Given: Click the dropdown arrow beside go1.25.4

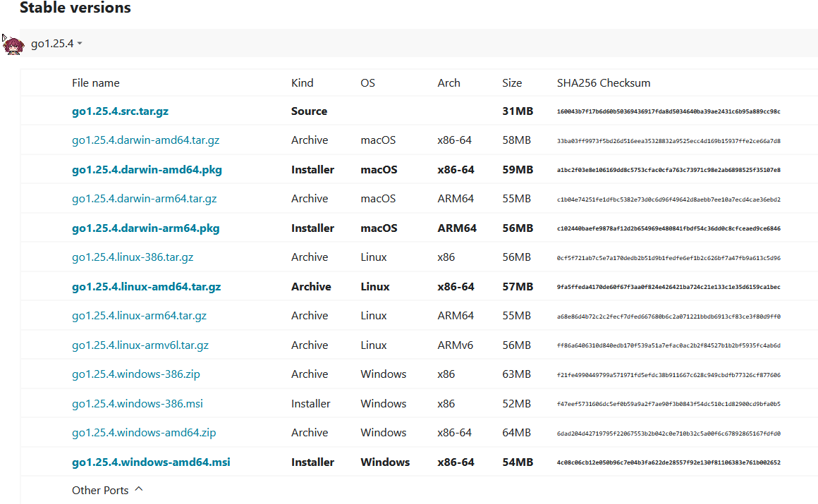Looking at the screenshot, I should click(x=80, y=44).
